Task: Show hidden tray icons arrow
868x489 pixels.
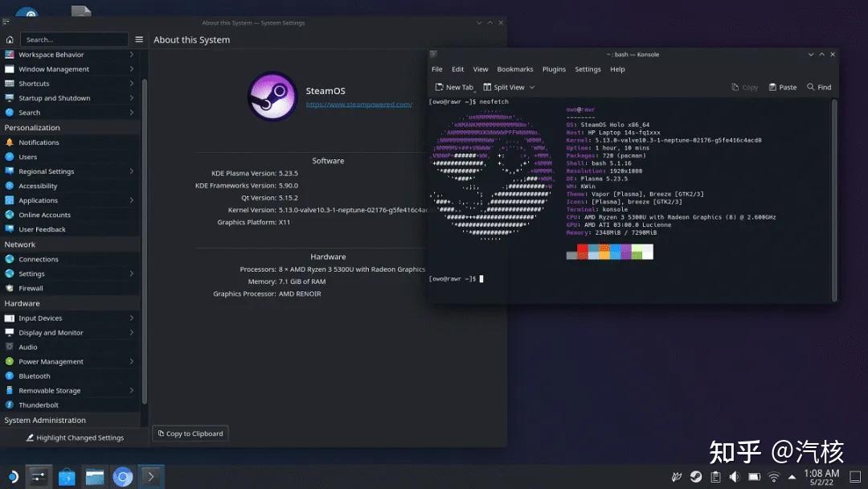Action: tap(792, 477)
